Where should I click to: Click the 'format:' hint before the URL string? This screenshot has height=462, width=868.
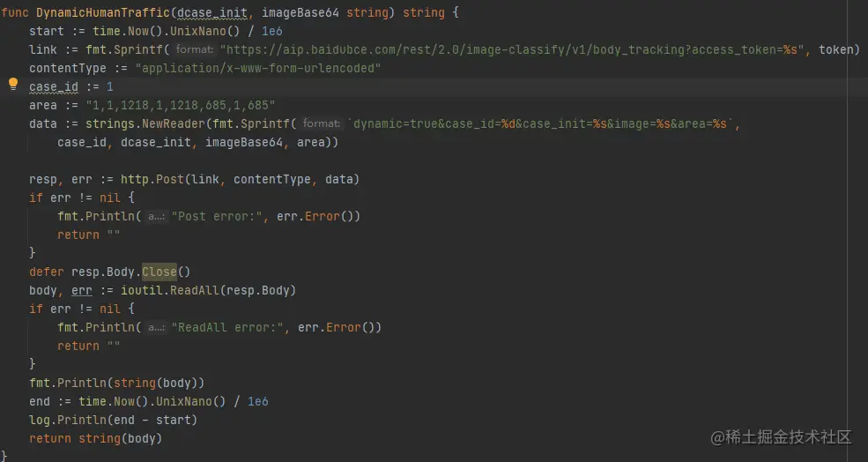pos(195,49)
